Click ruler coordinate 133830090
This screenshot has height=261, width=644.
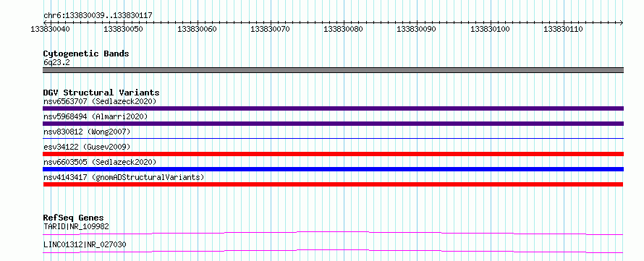(x=417, y=29)
